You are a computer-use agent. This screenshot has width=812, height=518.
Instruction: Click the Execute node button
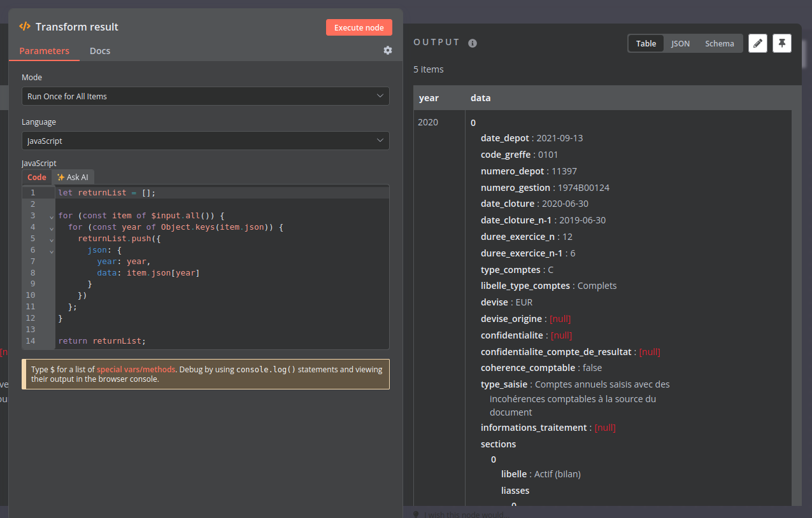coord(359,27)
